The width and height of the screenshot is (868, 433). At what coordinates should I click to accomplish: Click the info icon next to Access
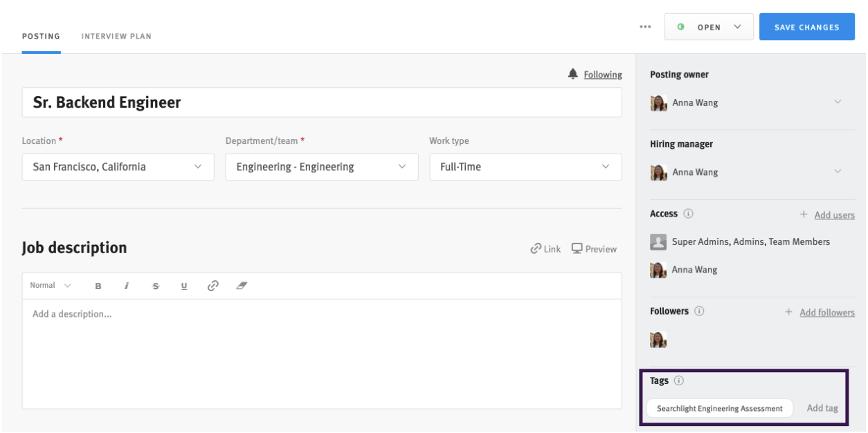pyautogui.click(x=689, y=214)
